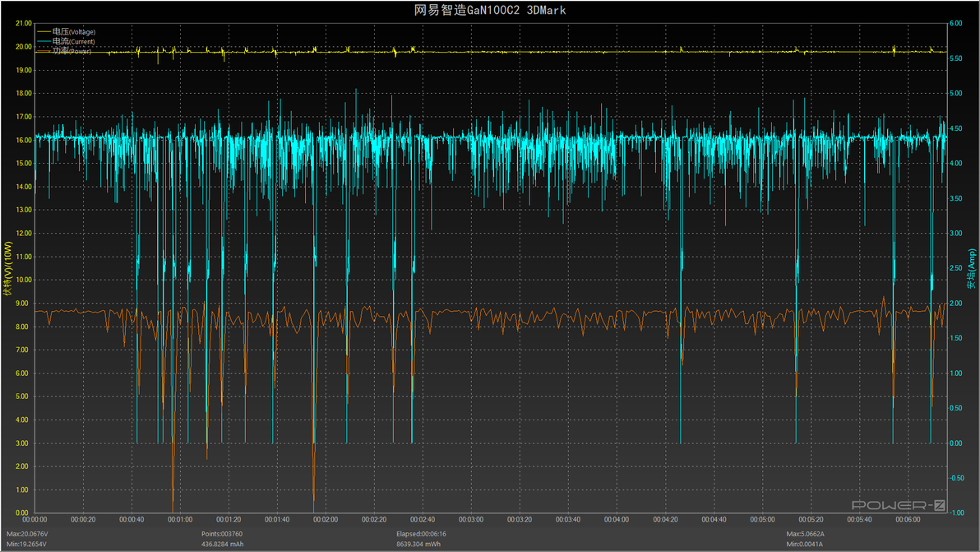The height and width of the screenshot is (552, 980).
Task: Click the Points:003760 status value
Action: [x=222, y=534]
